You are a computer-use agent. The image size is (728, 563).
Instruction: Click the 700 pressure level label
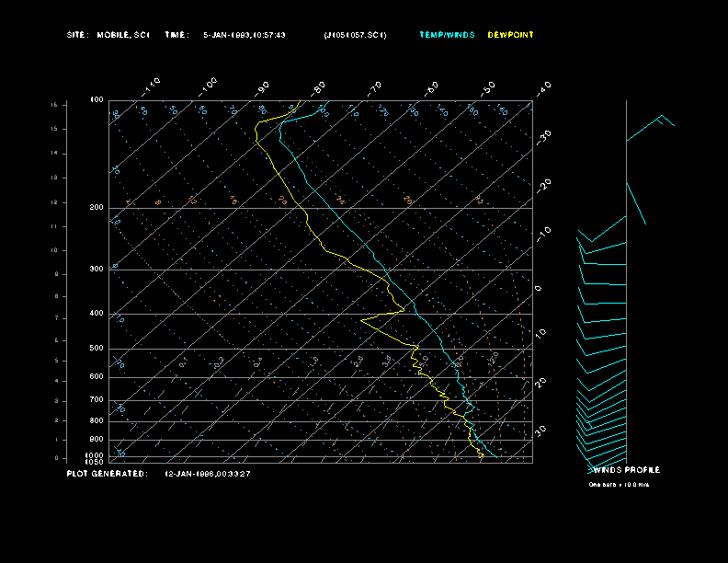point(97,400)
